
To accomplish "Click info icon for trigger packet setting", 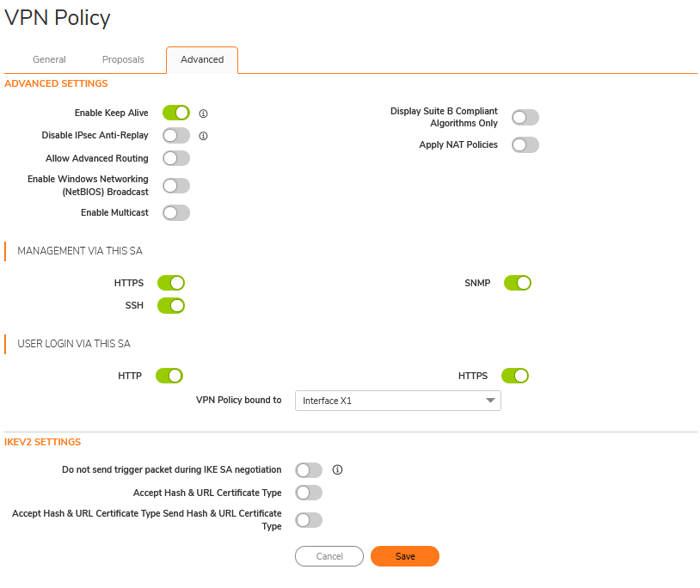I will (338, 470).
